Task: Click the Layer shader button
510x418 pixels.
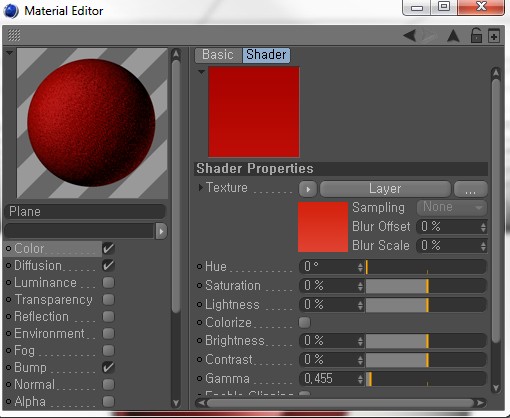Action: (x=385, y=189)
